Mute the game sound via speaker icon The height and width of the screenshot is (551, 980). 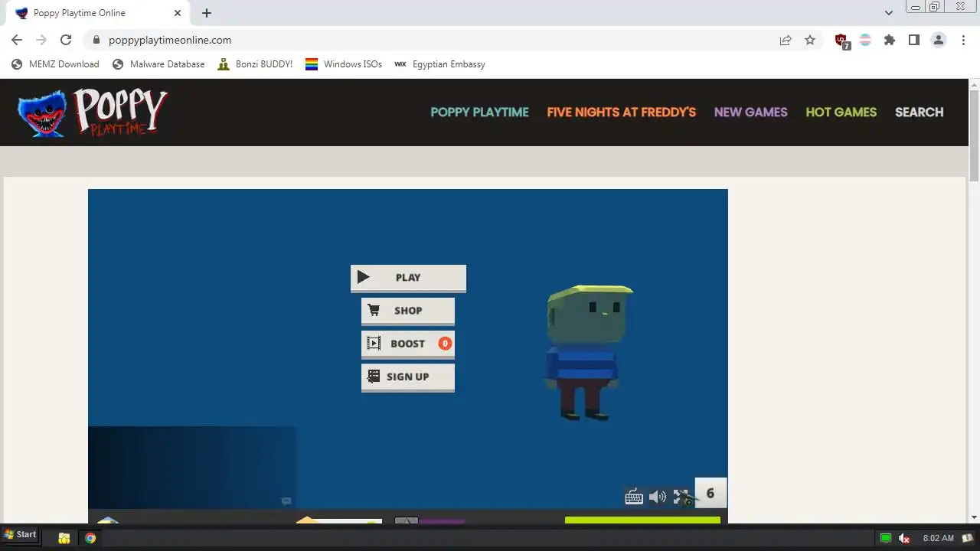(x=657, y=497)
